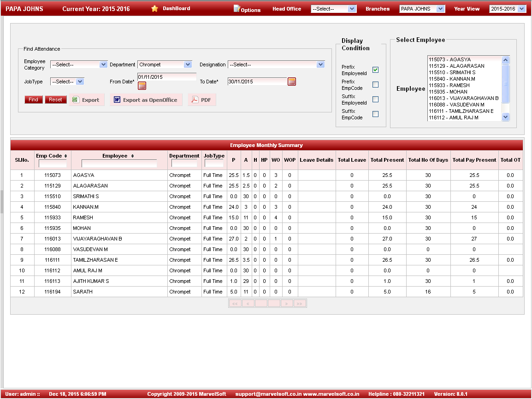The height and width of the screenshot is (399, 532).
Task: Open the To Date calendar picker
Action: tap(291, 82)
